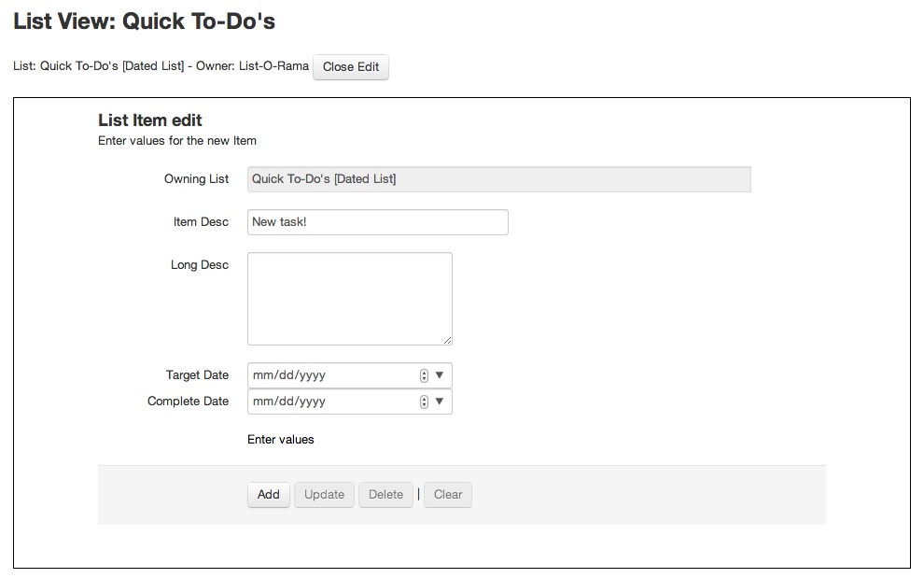This screenshot has width=924, height=578.
Task: Focus the Item Desc text field
Action: 378,222
